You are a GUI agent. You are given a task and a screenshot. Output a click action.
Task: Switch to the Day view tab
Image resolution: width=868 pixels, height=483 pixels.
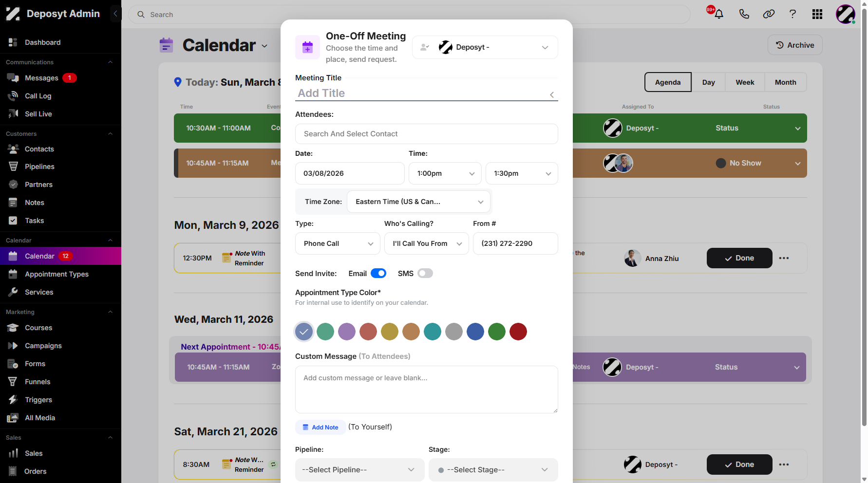click(709, 82)
